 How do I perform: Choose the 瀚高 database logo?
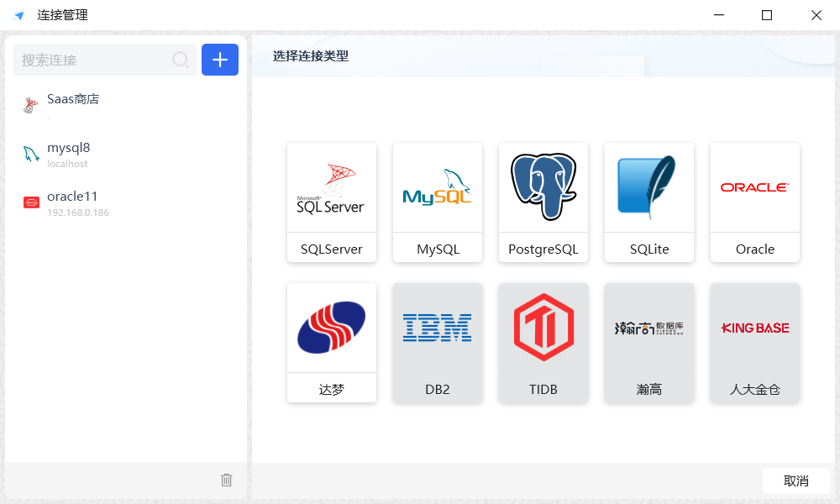[x=648, y=328]
